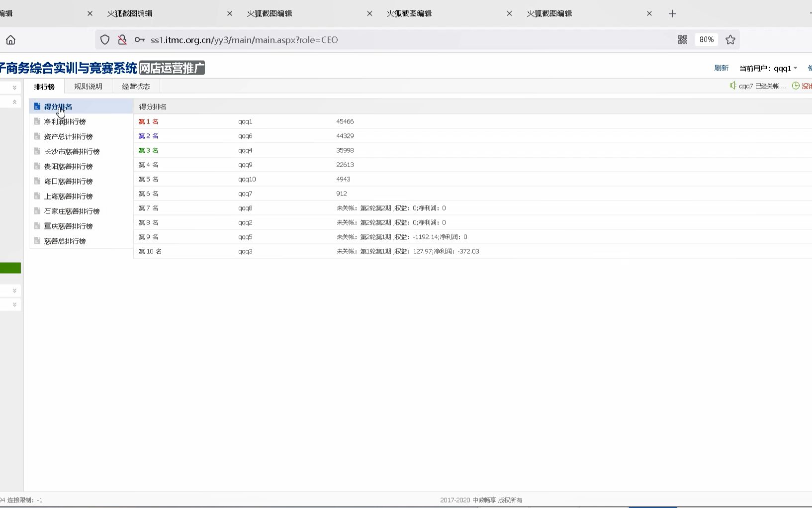Click the 长沙市慈善排行榜 document icon

(37, 151)
